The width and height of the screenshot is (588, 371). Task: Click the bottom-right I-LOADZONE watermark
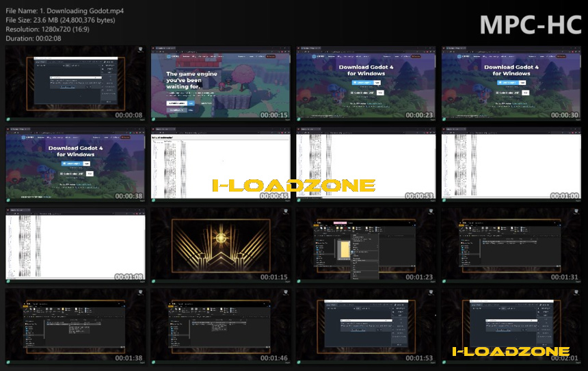[511, 351]
